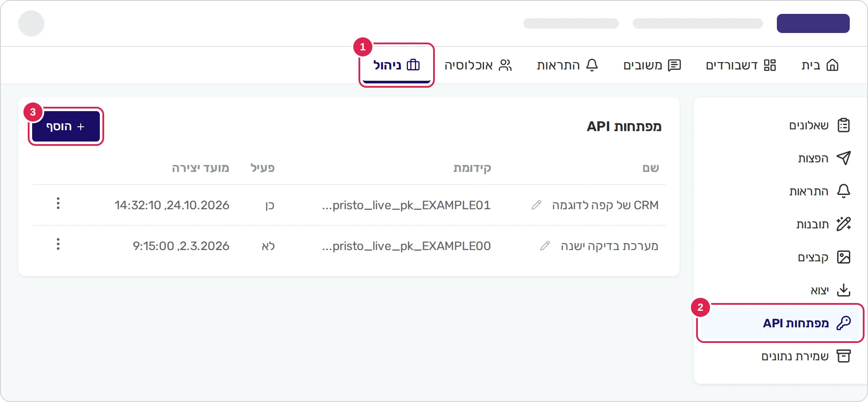Go to the משובים tab
This screenshot has height=402, width=868.
coord(652,65)
